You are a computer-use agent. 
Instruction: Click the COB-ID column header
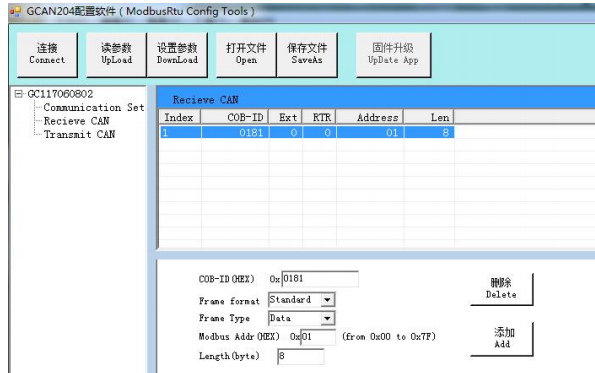click(235, 117)
